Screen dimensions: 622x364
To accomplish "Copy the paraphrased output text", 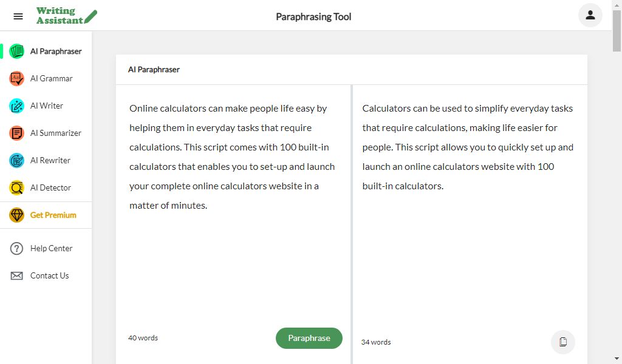I will (562, 342).
